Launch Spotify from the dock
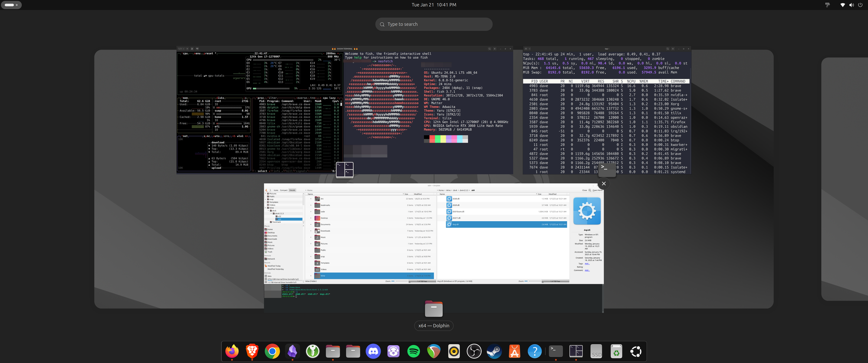Image resolution: width=868 pixels, height=363 pixels. 414,351
